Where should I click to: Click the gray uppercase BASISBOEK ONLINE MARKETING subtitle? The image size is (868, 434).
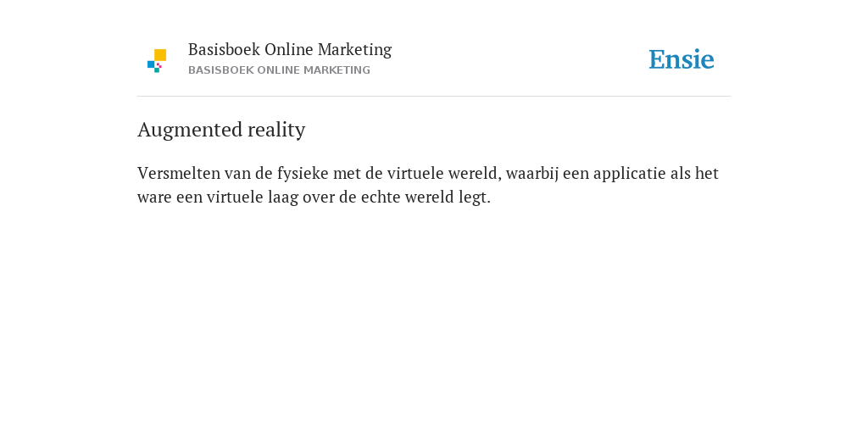(x=279, y=70)
